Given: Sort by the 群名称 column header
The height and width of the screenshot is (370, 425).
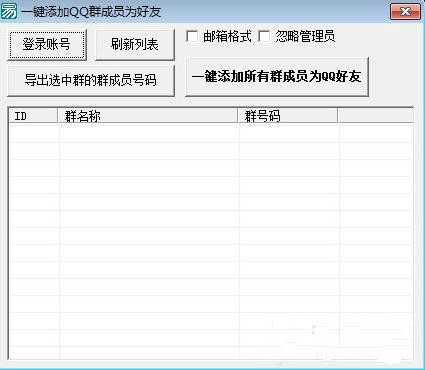Looking at the screenshot, I should (148, 116).
